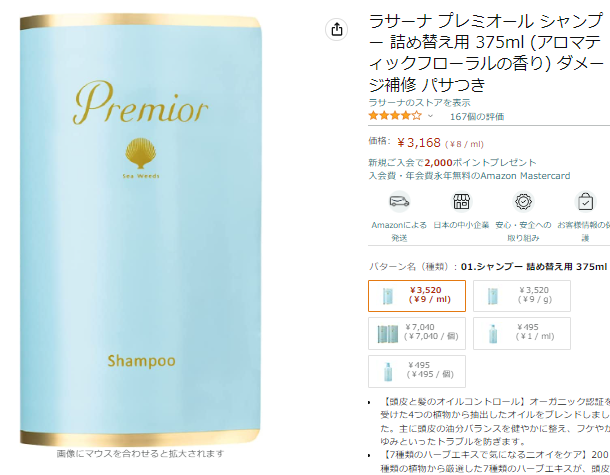Click the customer information protection bag icon

coord(585,202)
